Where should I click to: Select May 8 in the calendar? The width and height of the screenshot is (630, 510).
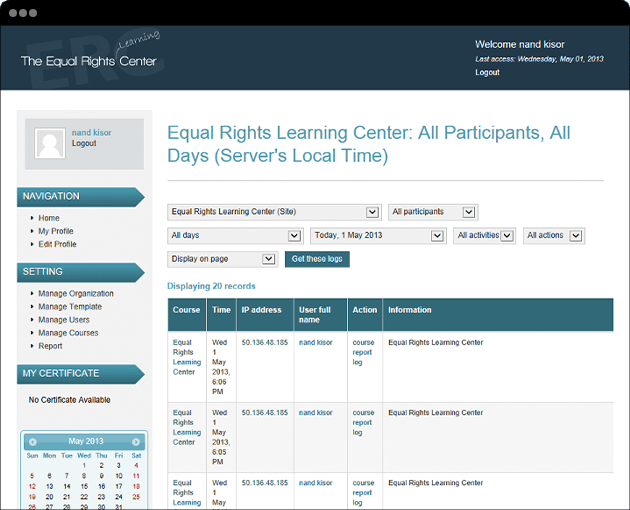84,476
